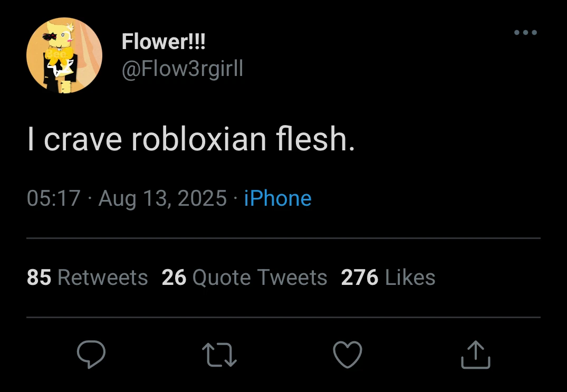Open the reply speech bubble icon
This screenshot has width=567, height=392.
pos(91,354)
